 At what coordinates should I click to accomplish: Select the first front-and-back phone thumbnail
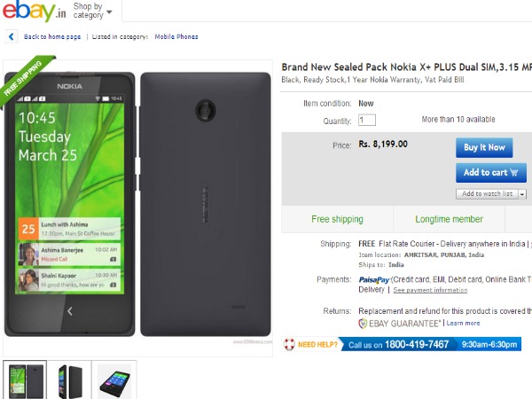click(x=25, y=380)
